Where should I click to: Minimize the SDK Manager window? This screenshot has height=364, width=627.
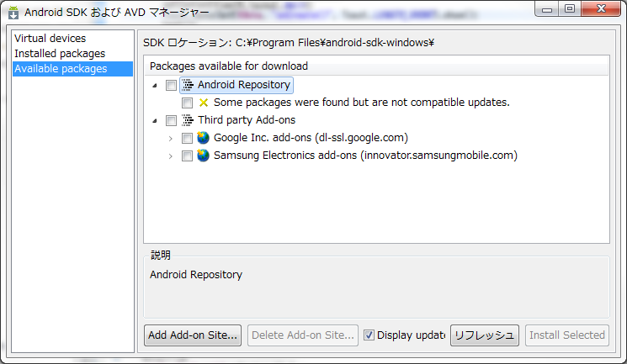[547, 8]
